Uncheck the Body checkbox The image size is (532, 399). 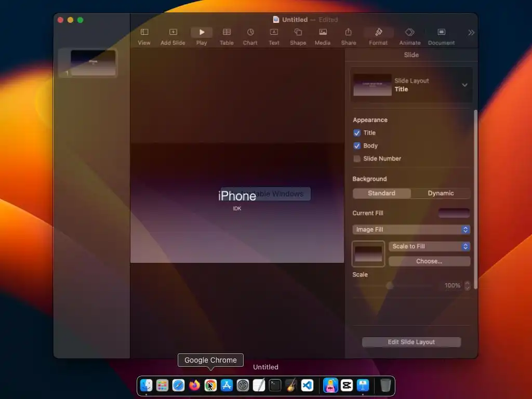coord(356,146)
